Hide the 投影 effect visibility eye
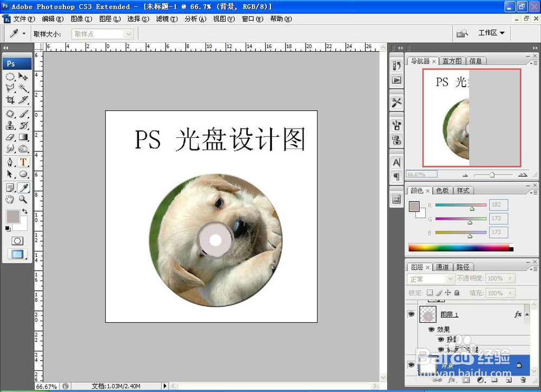 click(x=442, y=340)
